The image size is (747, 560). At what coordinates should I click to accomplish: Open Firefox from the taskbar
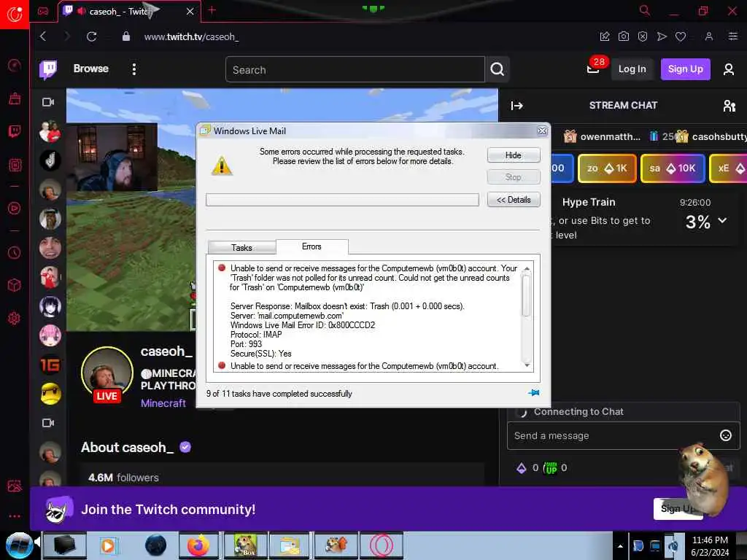(198, 545)
